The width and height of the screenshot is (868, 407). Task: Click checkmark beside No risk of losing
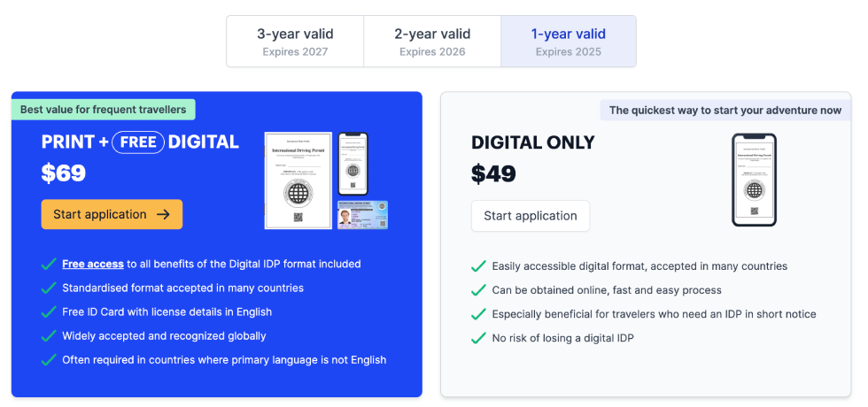pos(478,338)
